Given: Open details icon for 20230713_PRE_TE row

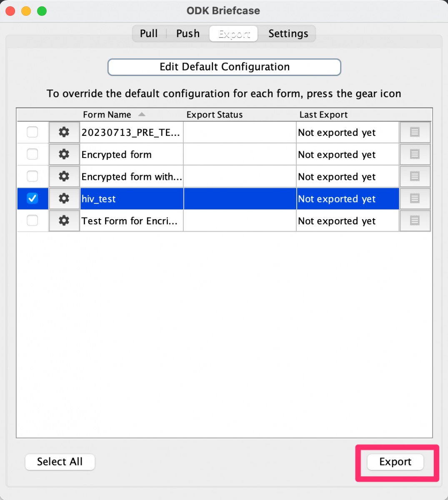Looking at the screenshot, I should pyautogui.click(x=415, y=132).
